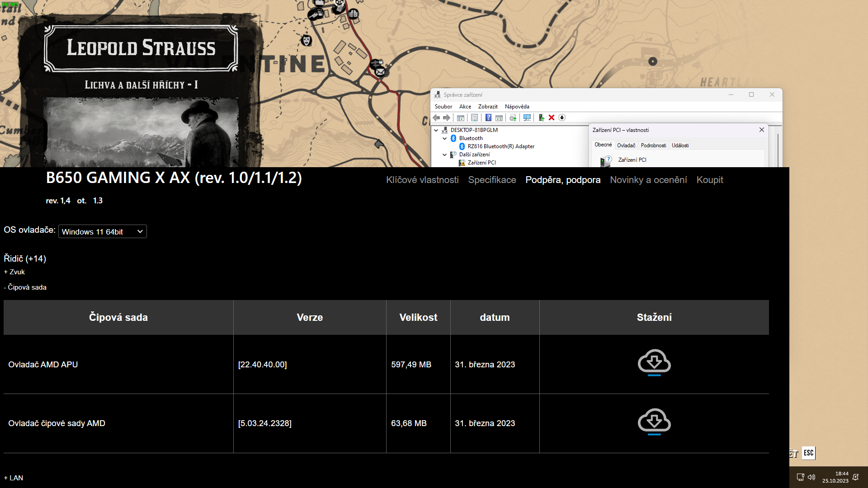Screen dimensions: 868x488
Task: Click the black down-arrow toolbar icon
Action: tap(562, 117)
